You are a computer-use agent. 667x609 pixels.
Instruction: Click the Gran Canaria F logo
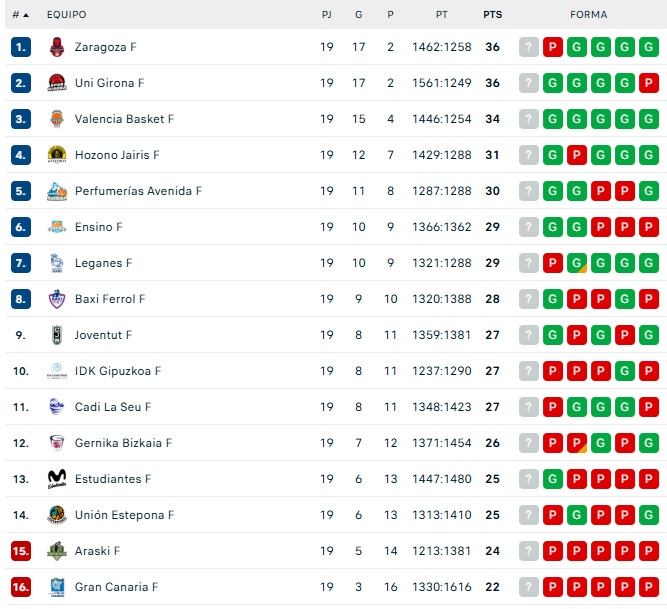tap(56, 587)
